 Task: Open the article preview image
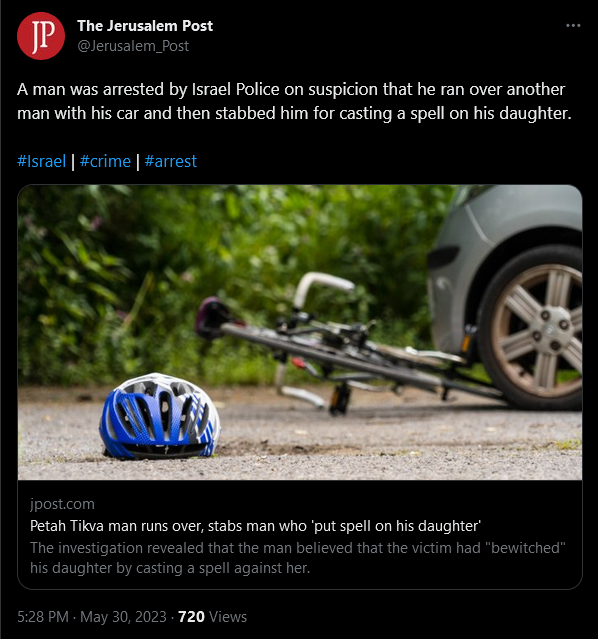(300, 332)
